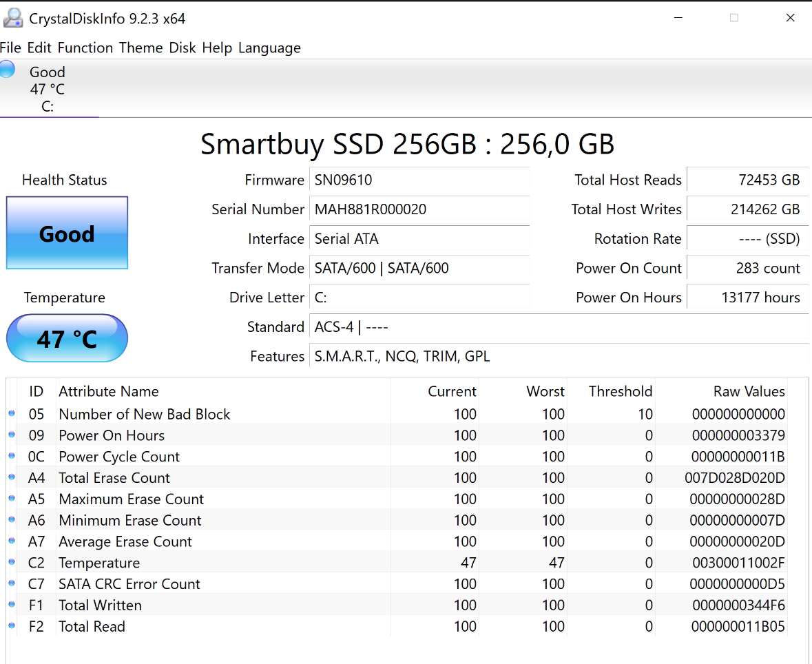Click the blue status orb for drive C:
The image size is (812, 664).
7,69
